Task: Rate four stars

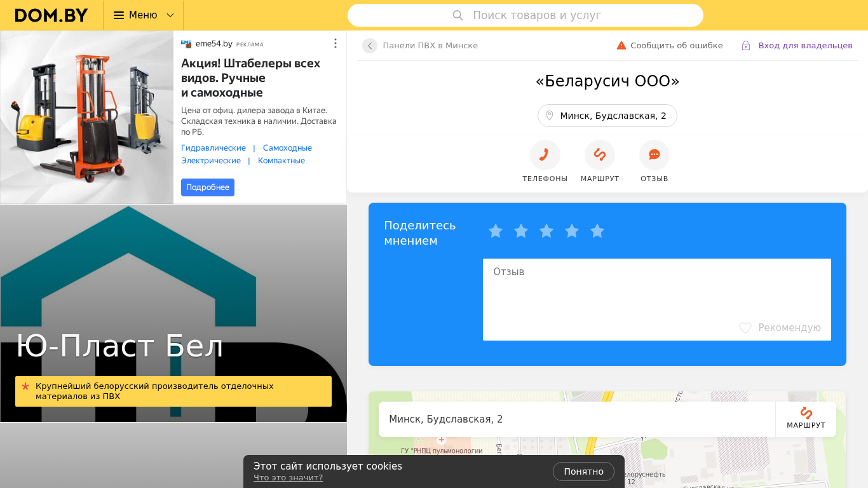Action: [572, 231]
